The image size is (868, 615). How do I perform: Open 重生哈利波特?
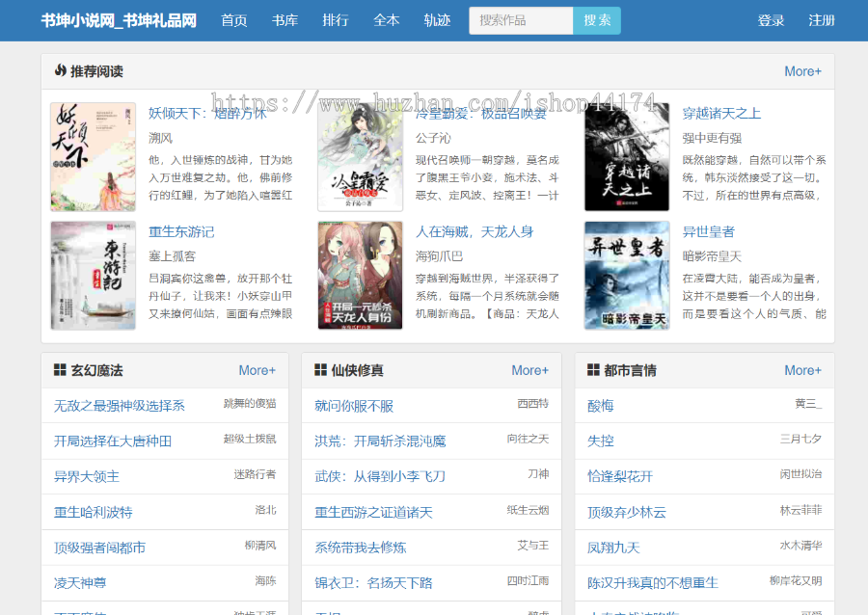(93, 512)
